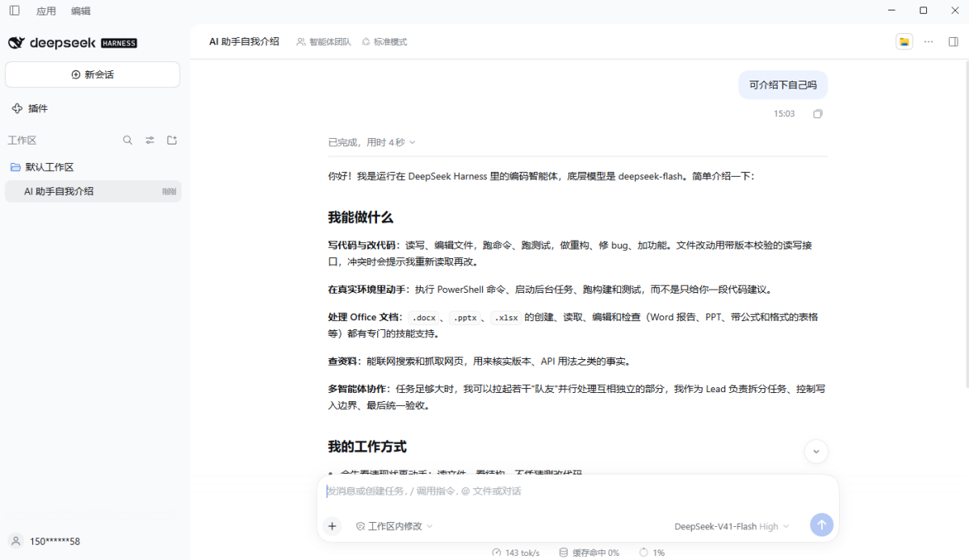969x560 pixels.
Task: Click the .pptx inline code tag
Action: (x=464, y=317)
